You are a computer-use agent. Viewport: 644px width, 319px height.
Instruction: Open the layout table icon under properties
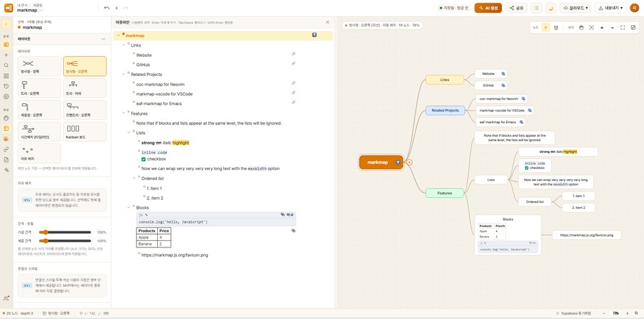[6, 128]
